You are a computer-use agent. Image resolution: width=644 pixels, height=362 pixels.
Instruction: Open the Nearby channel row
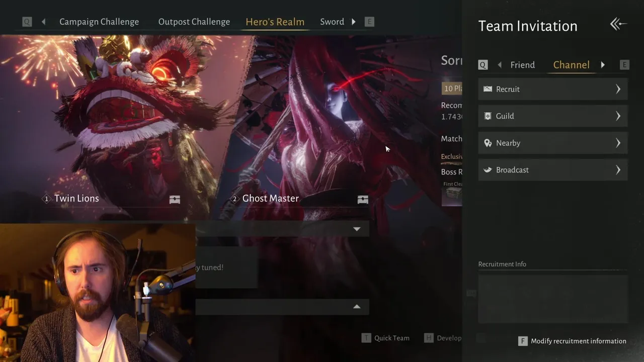[x=552, y=143]
